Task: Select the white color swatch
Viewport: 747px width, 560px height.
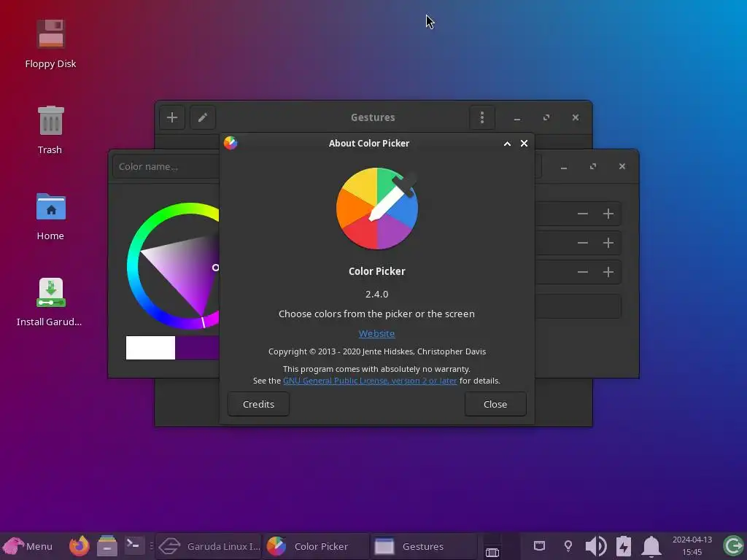Action: tap(150, 348)
